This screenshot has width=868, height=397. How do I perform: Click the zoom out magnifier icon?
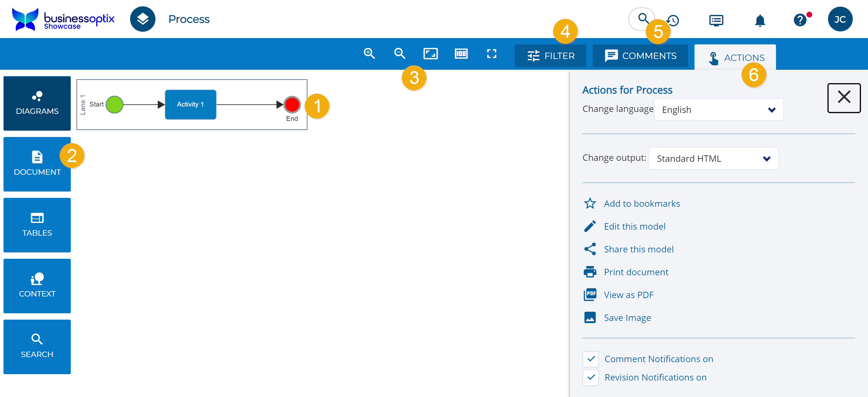400,54
